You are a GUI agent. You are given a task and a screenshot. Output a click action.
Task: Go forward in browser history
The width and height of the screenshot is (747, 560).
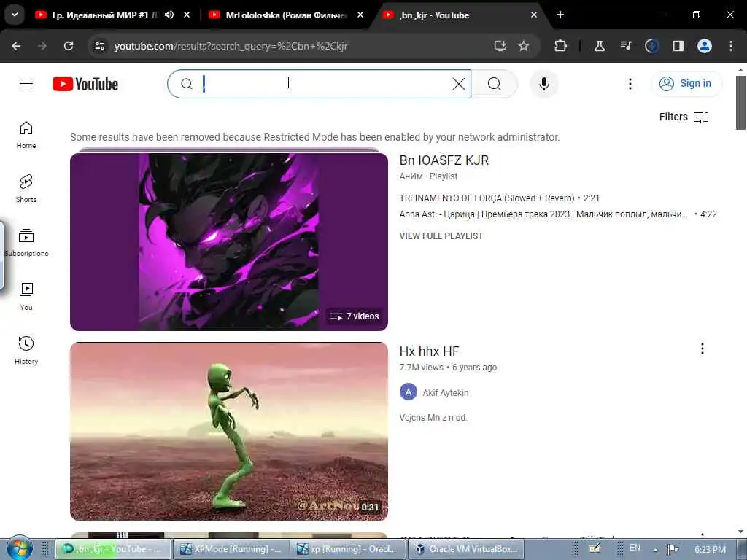point(42,46)
